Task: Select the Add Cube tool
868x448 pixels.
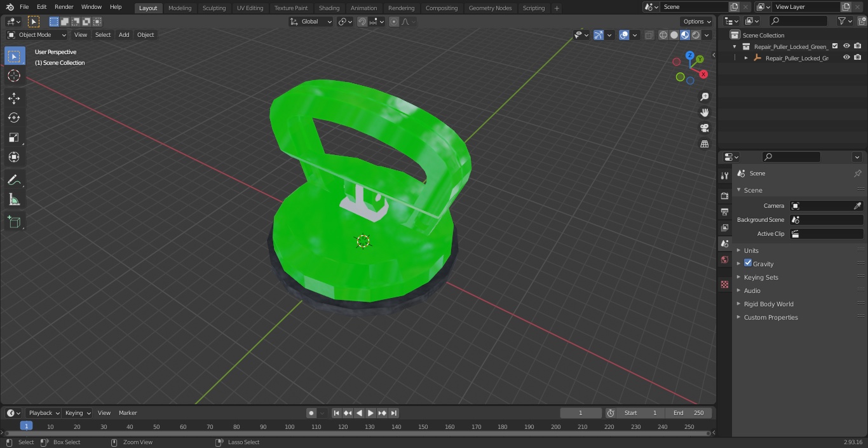Action: pyautogui.click(x=14, y=222)
